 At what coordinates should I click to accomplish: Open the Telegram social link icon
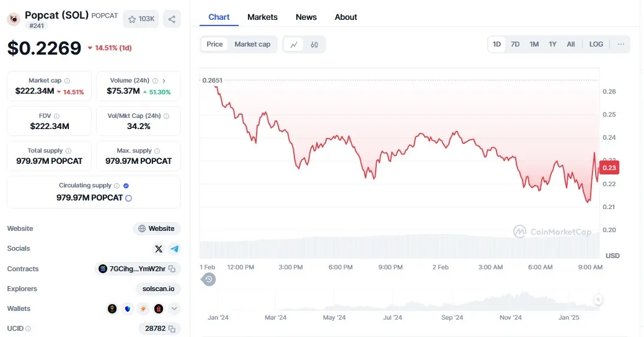(175, 248)
